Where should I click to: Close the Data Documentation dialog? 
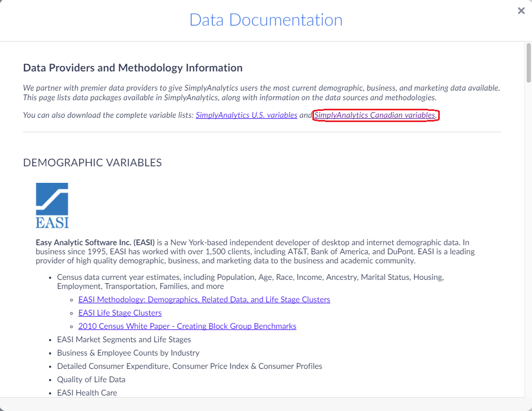[521, 11]
